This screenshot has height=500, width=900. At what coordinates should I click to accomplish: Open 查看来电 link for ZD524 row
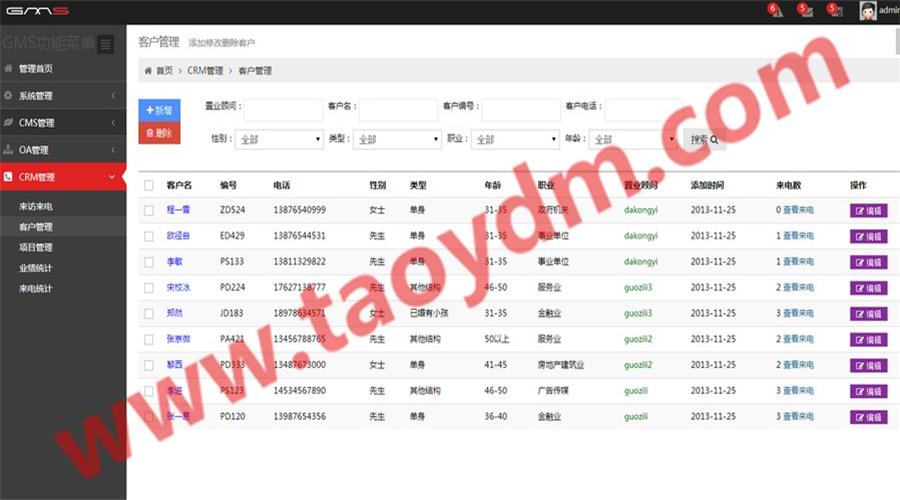pos(798,210)
